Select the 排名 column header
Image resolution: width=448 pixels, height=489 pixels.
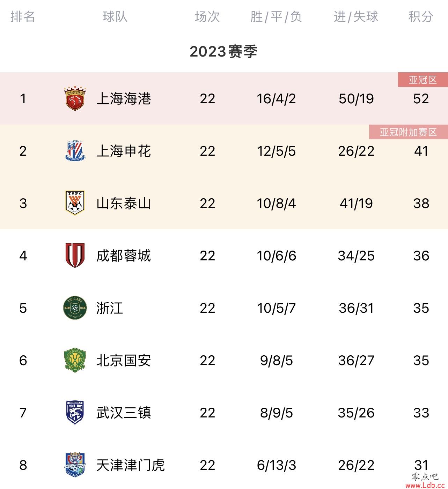[x=23, y=16]
